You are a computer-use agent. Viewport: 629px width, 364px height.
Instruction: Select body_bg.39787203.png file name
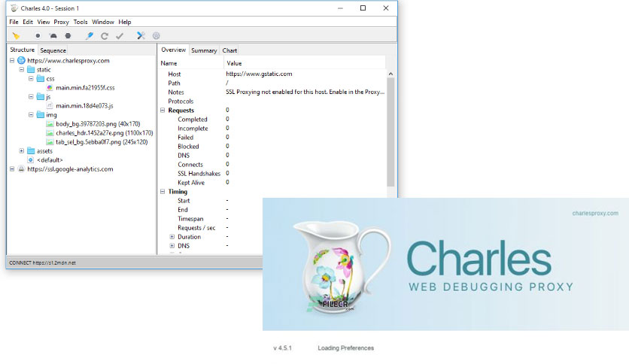click(98, 124)
